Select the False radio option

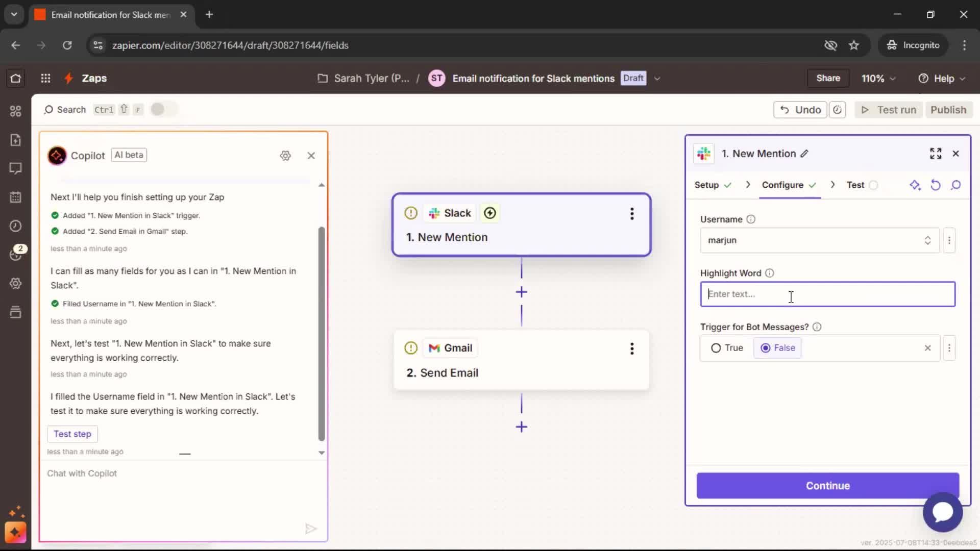(x=777, y=348)
